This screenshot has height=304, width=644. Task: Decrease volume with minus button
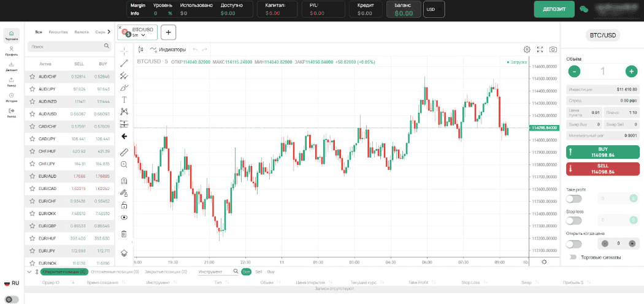(574, 71)
